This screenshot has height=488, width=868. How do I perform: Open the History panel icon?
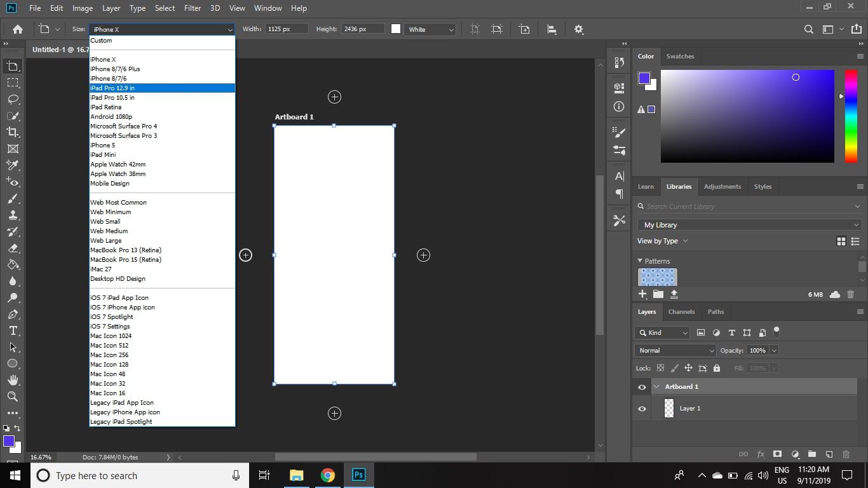(619, 62)
